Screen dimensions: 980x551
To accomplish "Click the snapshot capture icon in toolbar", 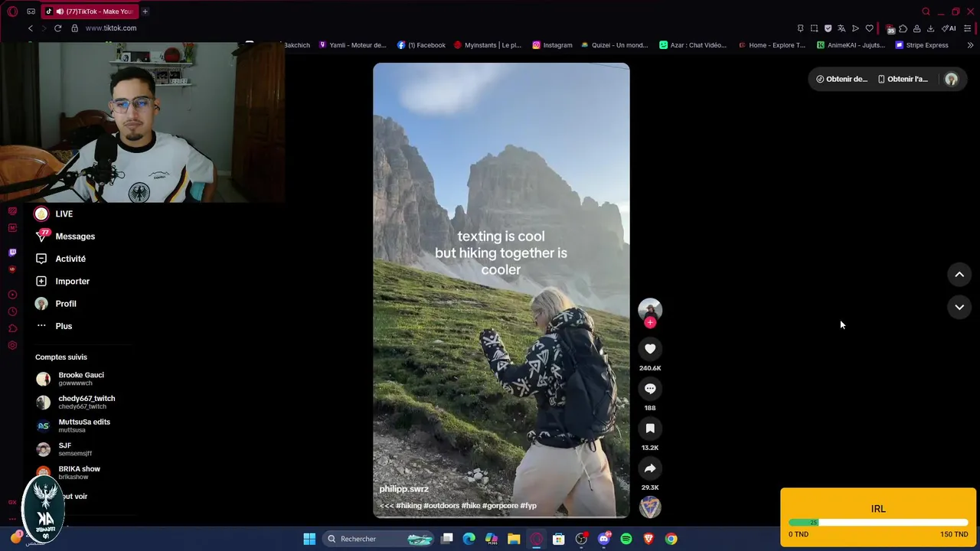I will tap(814, 28).
